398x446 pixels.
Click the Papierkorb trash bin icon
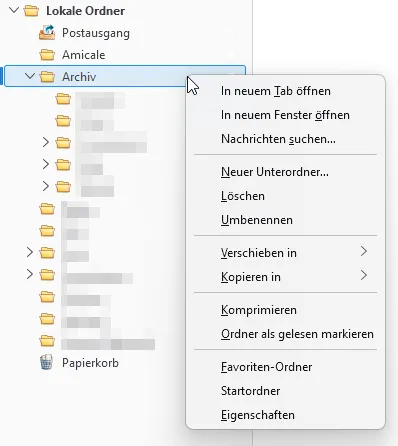(46, 362)
